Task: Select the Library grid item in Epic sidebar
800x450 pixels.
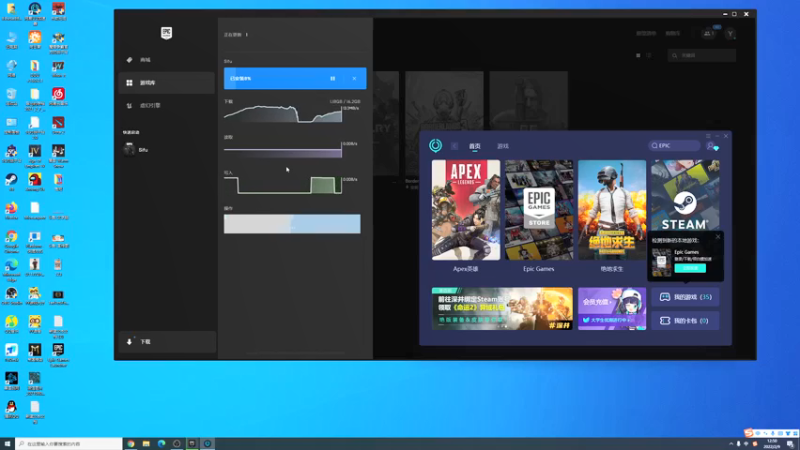Action: [x=166, y=83]
